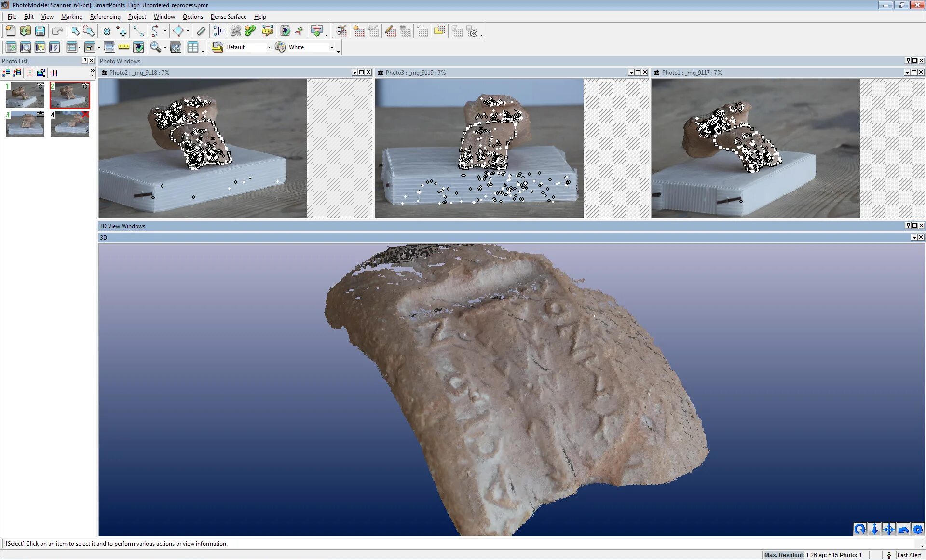926x560 pixels.
Task: Click the Zoom magnifier tool
Action: pos(155,47)
